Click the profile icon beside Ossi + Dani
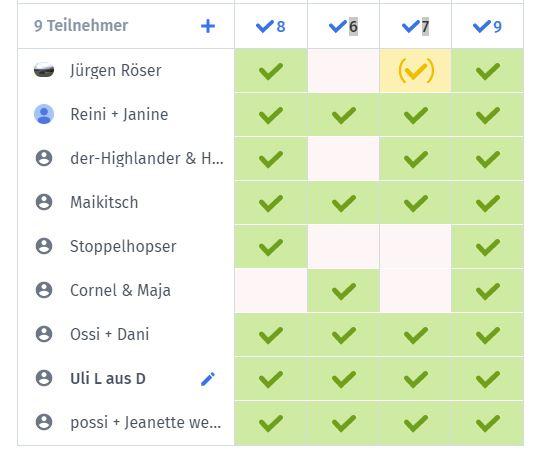537x455 pixels. tap(44, 334)
